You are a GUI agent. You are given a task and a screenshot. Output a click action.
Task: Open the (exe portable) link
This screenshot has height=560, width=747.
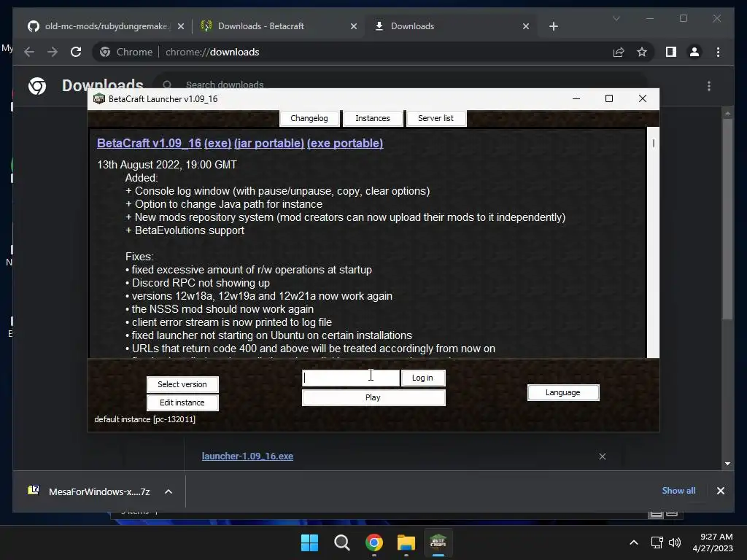(345, 144)
